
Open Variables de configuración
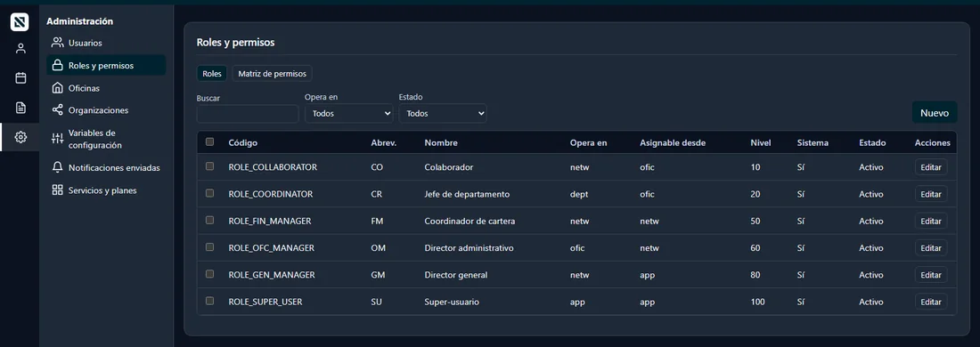point(106,139)
